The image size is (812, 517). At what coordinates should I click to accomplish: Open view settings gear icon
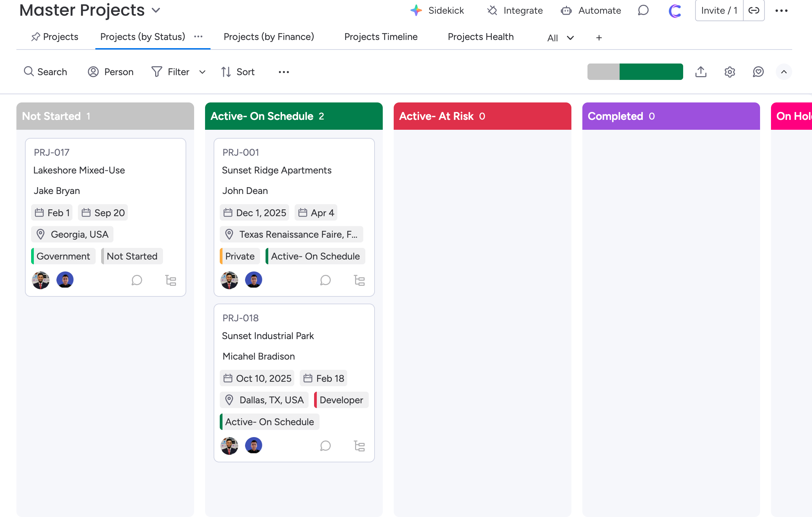pyautogui.click(x=730, y=72)
